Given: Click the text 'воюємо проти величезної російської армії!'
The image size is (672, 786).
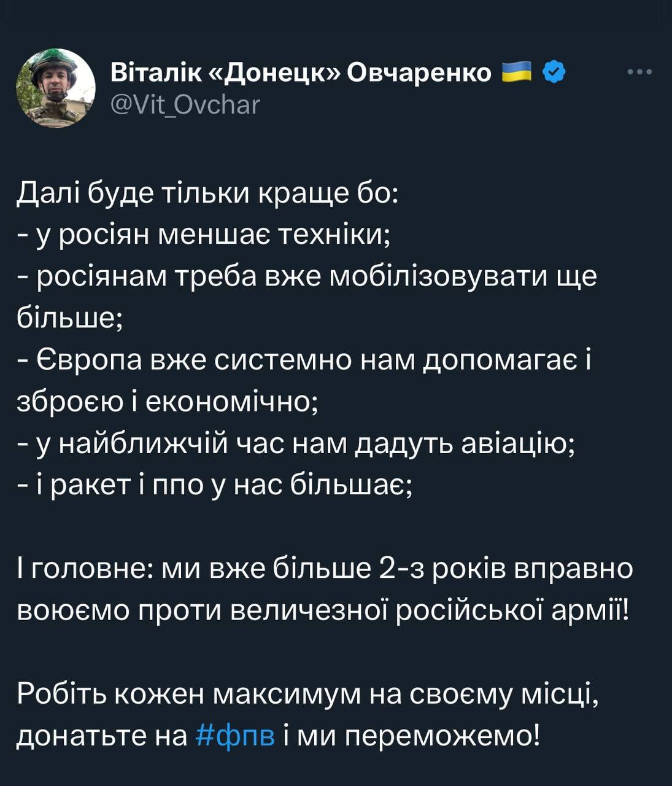Looking at the screenshot, I should point(323,610).
